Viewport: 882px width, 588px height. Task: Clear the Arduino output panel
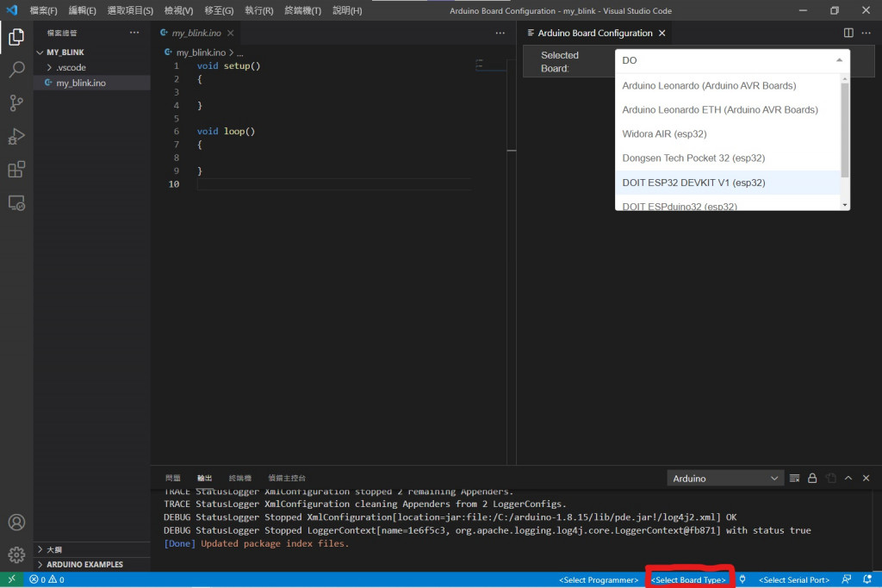[x=794, y=479]
